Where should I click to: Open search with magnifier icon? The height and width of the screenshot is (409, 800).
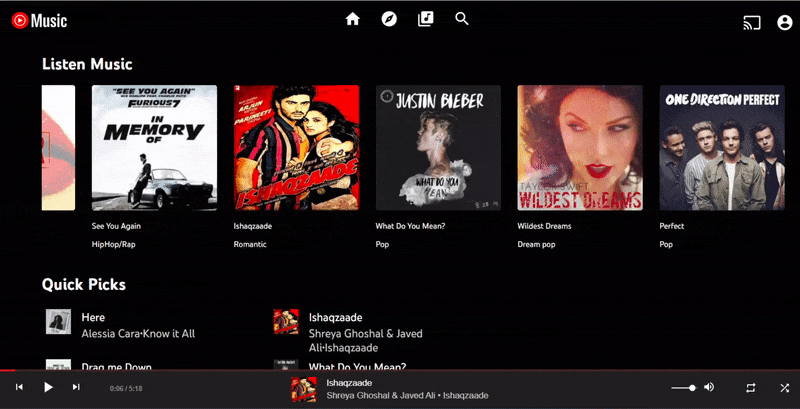(462, 19)
